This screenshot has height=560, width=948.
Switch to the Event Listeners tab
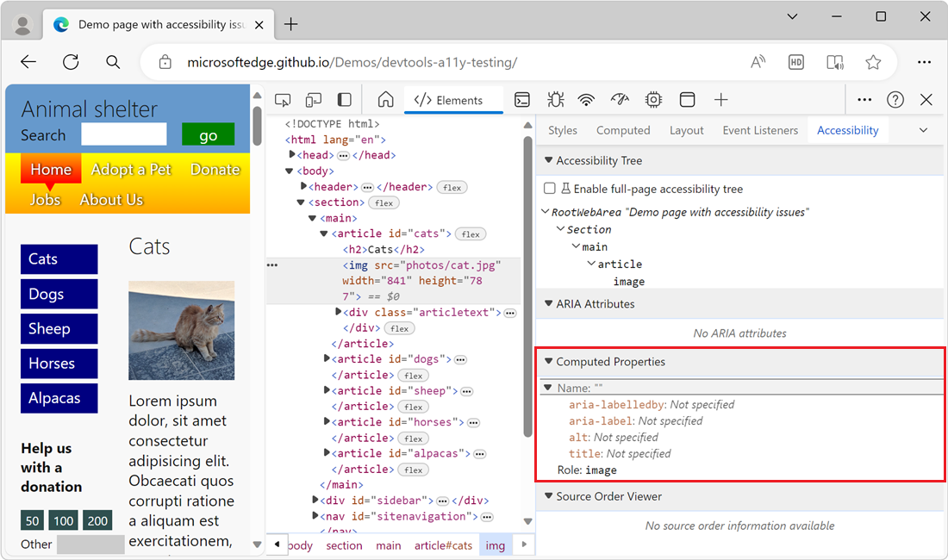click(x=760, y=130)
